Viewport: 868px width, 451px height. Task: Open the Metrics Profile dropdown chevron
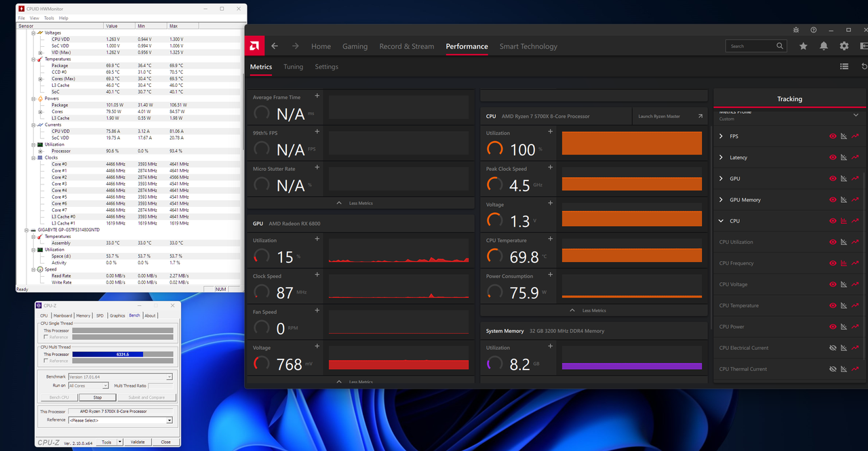pos(856,115)
